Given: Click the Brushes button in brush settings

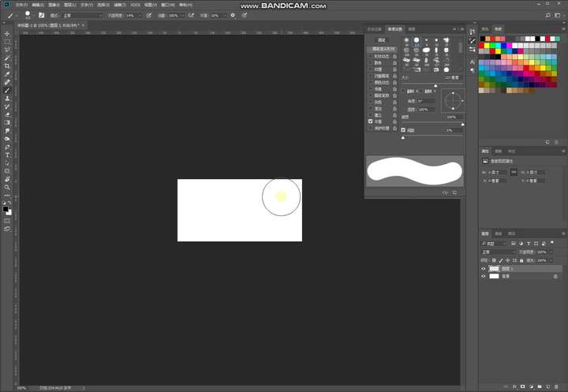Looking at the screenshot, I should click(382, 40).
